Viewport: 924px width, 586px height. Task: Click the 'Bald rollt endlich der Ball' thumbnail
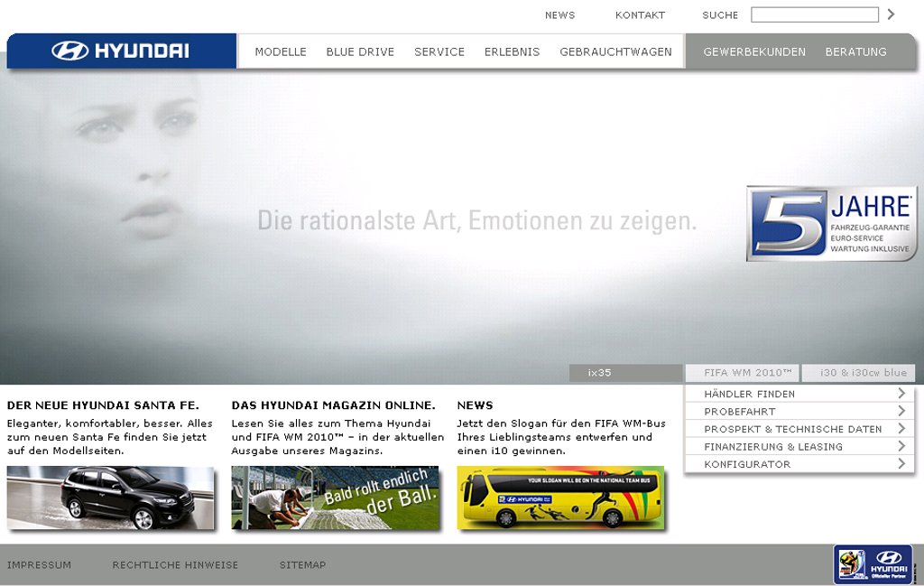click(x=336, y=498)
